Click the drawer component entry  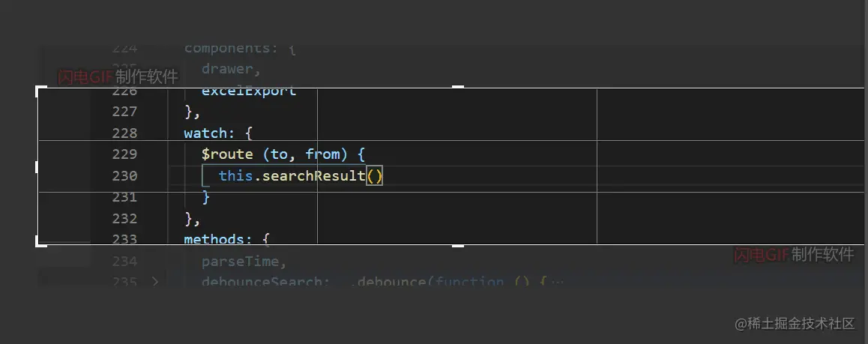(x=229, y=69)
